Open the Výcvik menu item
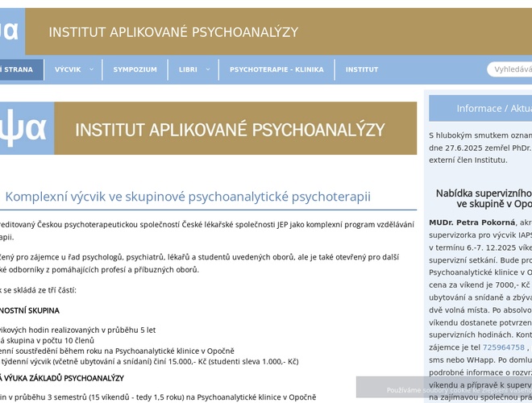Image resolution: width=532 pixels, height=403 pixels. pos(68,70)
